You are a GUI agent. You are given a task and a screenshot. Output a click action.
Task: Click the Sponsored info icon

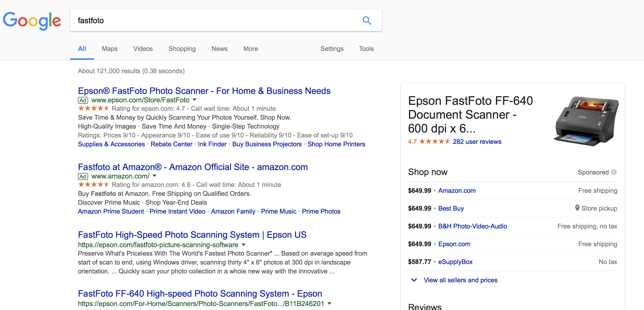point(614,172)
